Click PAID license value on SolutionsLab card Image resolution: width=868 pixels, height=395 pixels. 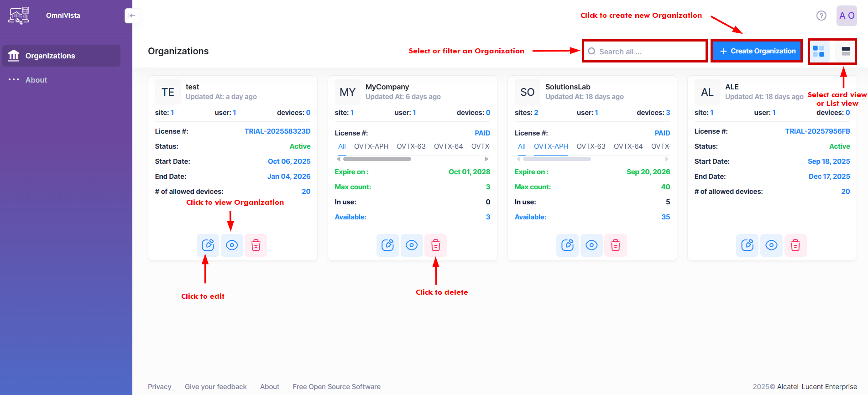click(x=662, y=133)
